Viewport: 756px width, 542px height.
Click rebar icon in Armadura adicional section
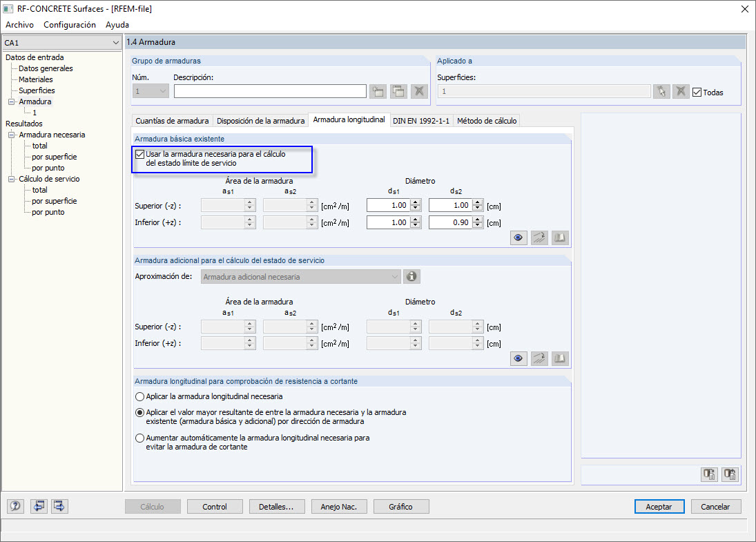pyautogui.click(x=539, y=359)
